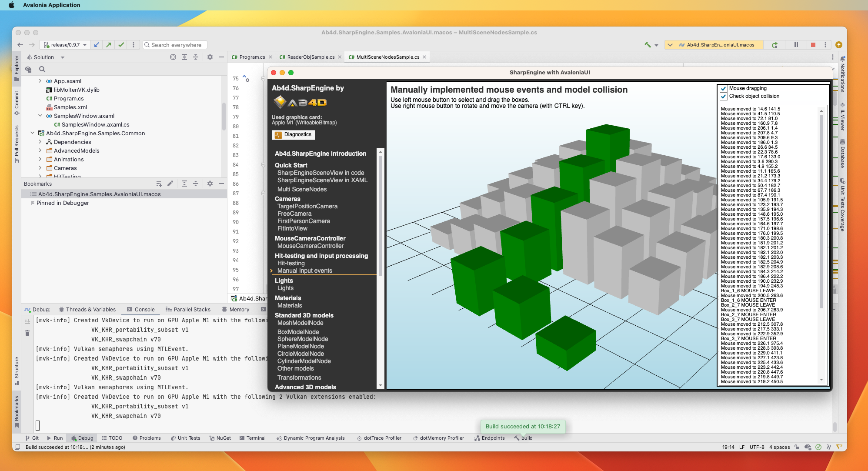Viewport: 868px width, 471px height.
Task: Open the BoxModelNode sample
Action: coord(298,332)
